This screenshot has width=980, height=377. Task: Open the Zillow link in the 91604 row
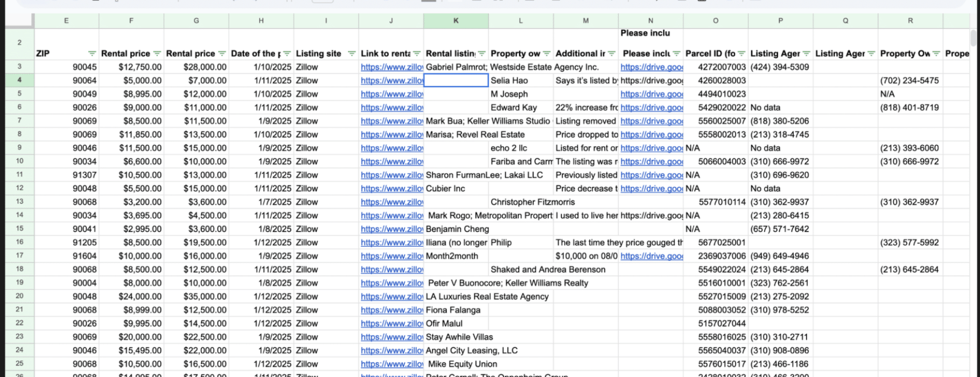pos(392,256)
